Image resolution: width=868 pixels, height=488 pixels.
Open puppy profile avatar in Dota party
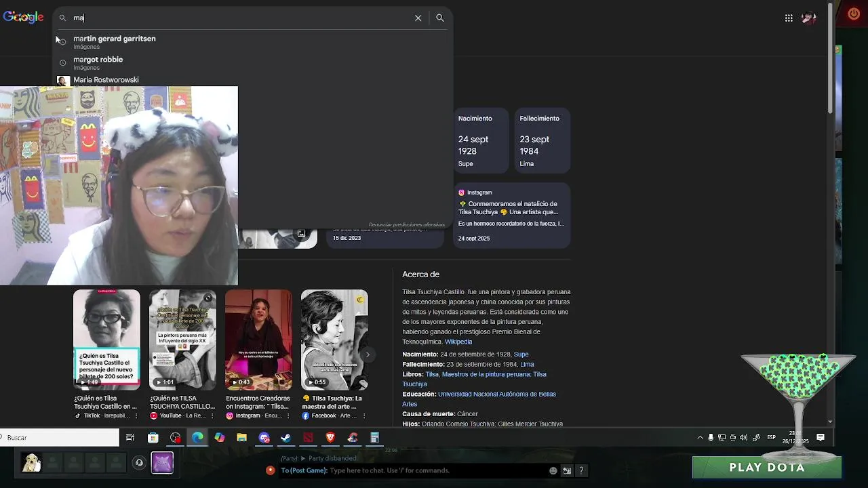(31, 463)
